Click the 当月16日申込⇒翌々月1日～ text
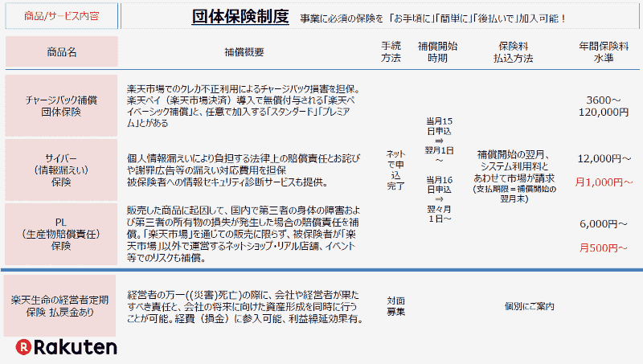643x364 pixels. tap(439, 199)
